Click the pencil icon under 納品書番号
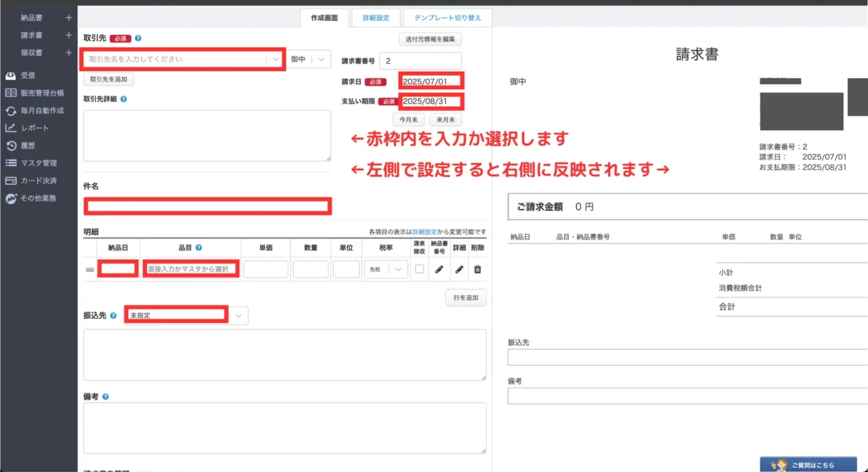This screenshot has height=472, width=868. 439,269
